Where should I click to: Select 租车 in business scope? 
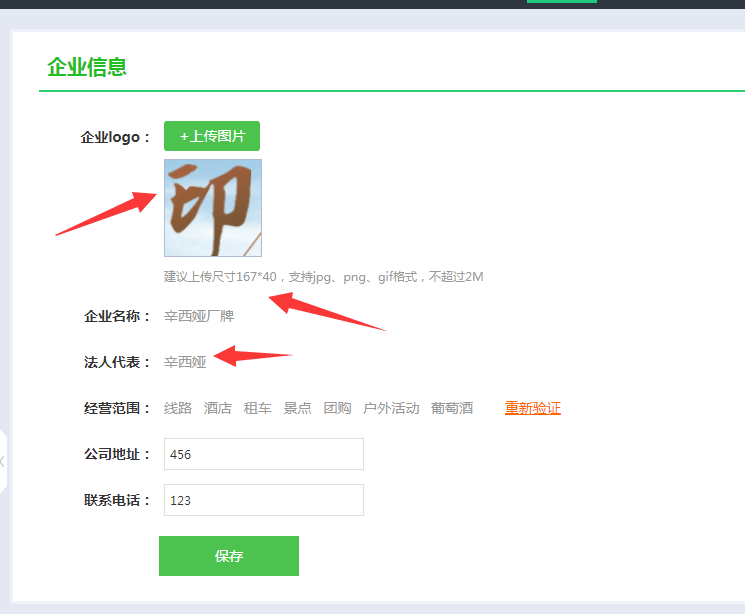pyautogui.click(x=258, y=408)
